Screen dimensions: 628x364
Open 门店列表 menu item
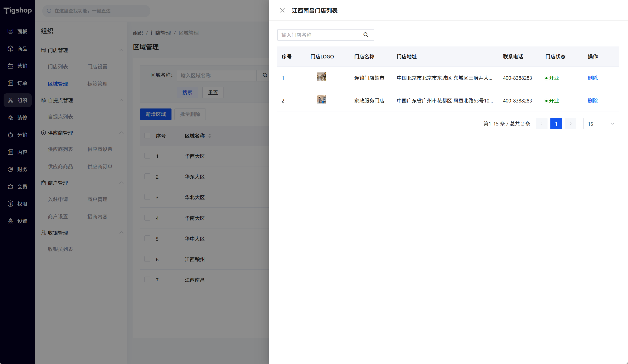click(x=58, y=67)
